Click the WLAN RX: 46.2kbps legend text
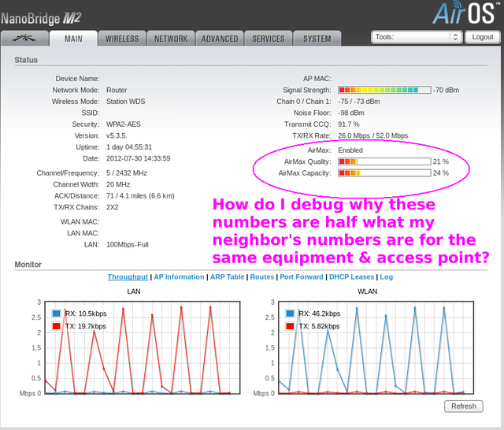504x430 pixels. coord(320,313)
